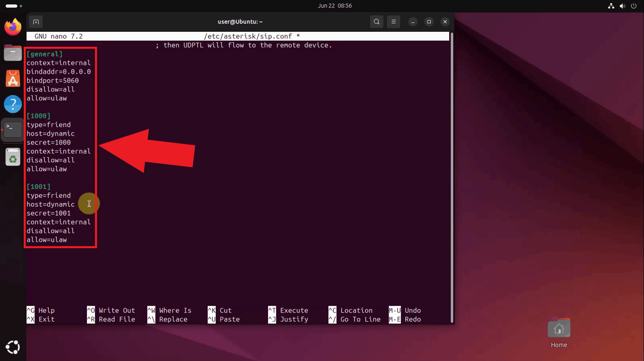Click type=friend under [1000]
Screen dimensions: 644x361
click(x=49, y=125)
